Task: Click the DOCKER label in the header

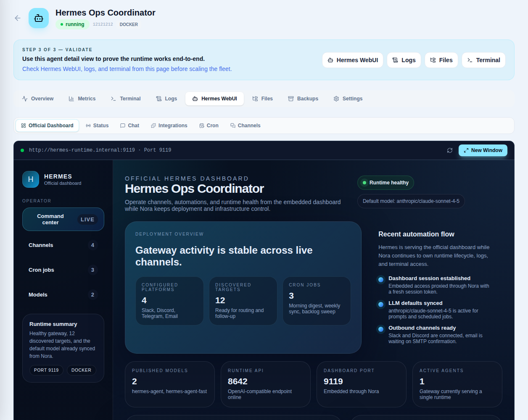Action: click(x=129, y=24)
